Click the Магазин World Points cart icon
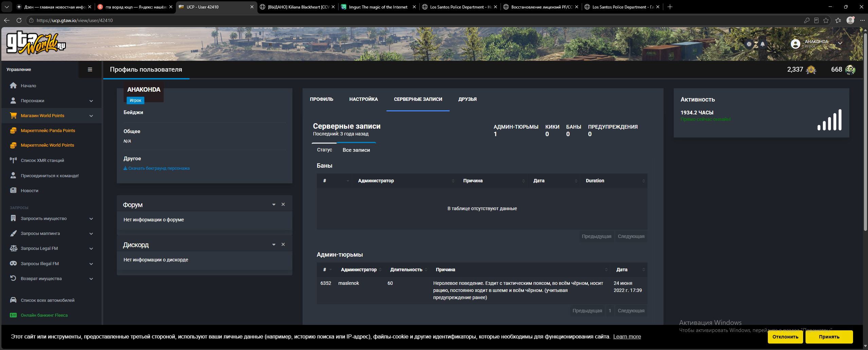 [13, 115]
